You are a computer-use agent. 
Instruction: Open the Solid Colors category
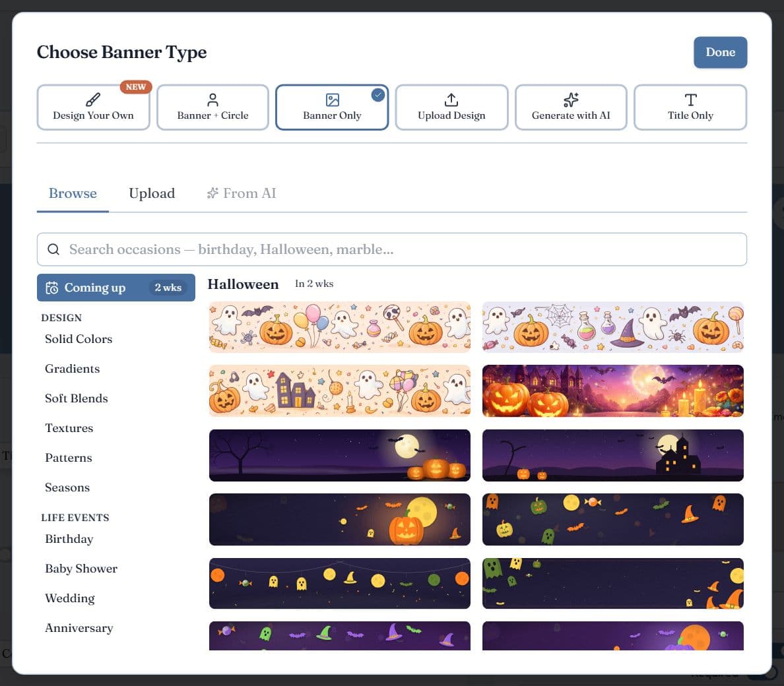(79, 339)
